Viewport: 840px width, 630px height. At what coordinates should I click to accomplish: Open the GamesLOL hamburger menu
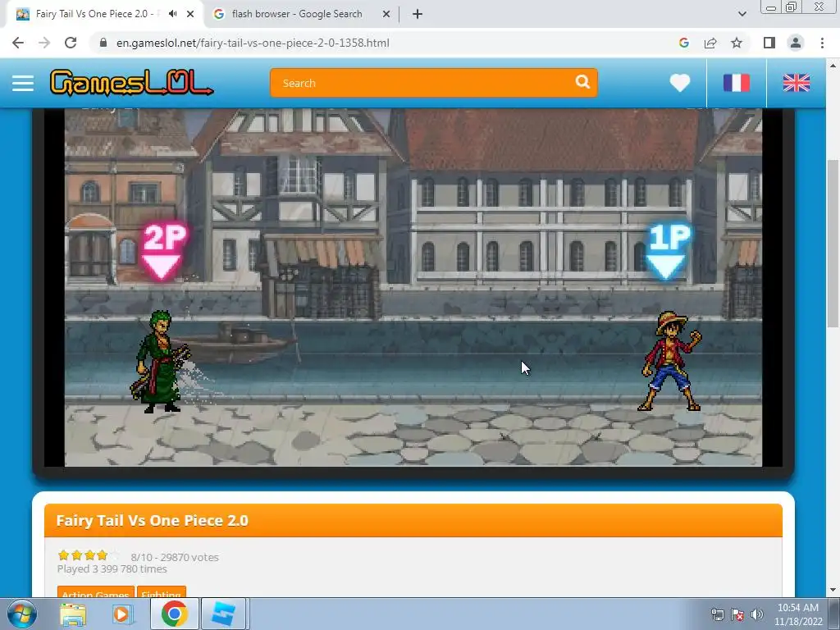point(23,83)
